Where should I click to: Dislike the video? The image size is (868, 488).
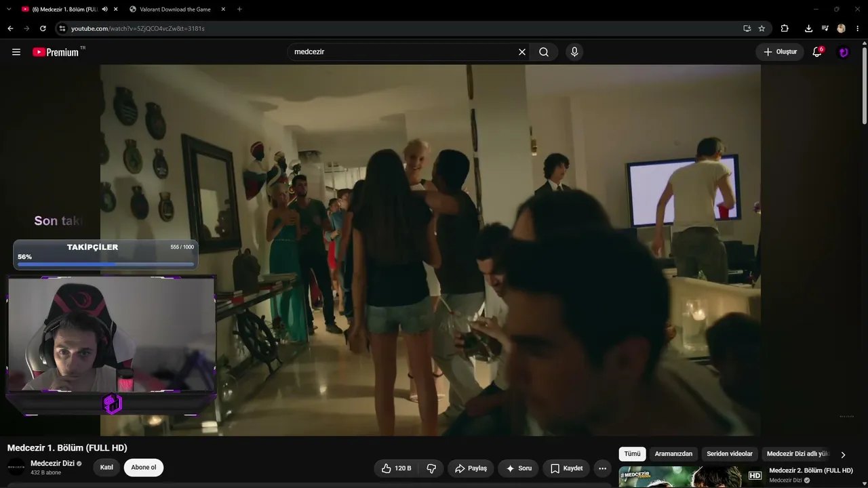(431, 468)
